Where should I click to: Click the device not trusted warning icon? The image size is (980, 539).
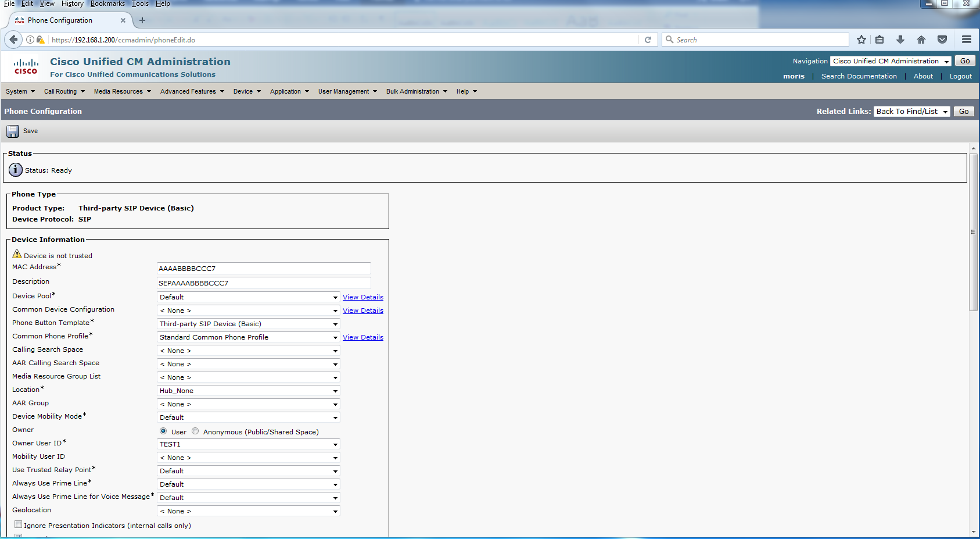coord(17,254)
